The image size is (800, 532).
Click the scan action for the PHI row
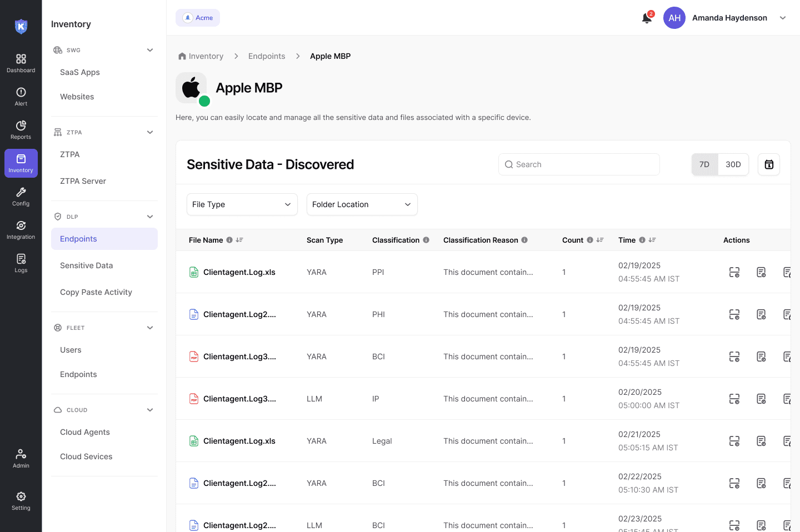point(734,314)
